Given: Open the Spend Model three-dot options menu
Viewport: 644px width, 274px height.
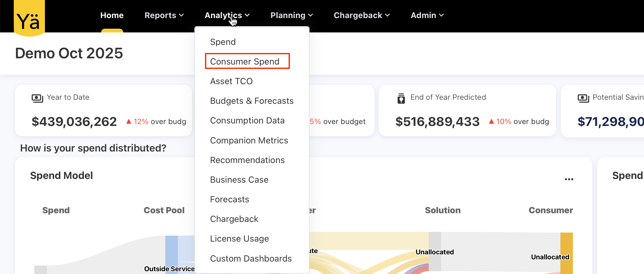Looking at the screenshot, I should point(569,179).
